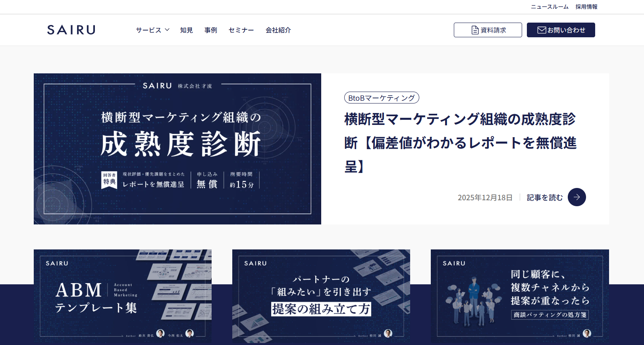
Task: Click the BtoBマーケティング category tag
Action: pyautogui.click(x=381, y=98)
